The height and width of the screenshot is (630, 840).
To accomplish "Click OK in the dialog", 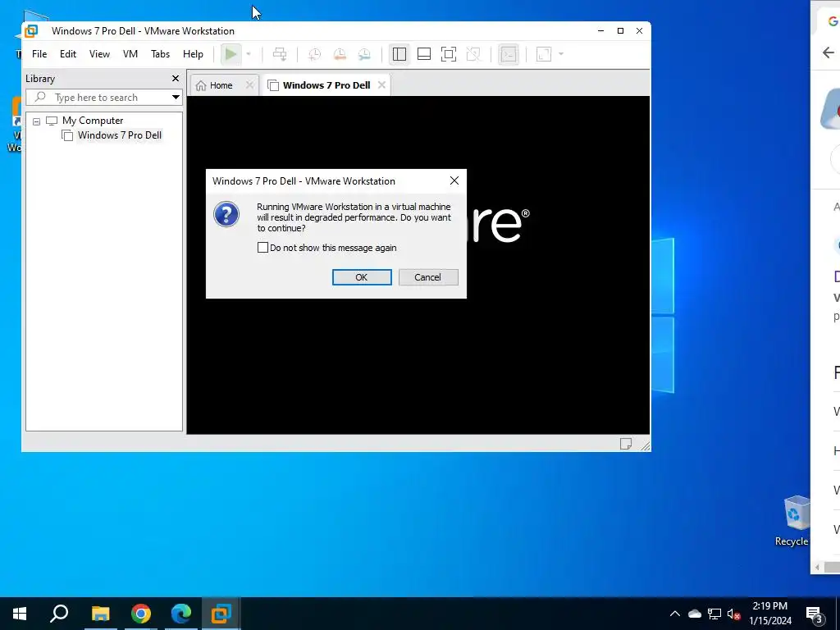I will (362, 277).
